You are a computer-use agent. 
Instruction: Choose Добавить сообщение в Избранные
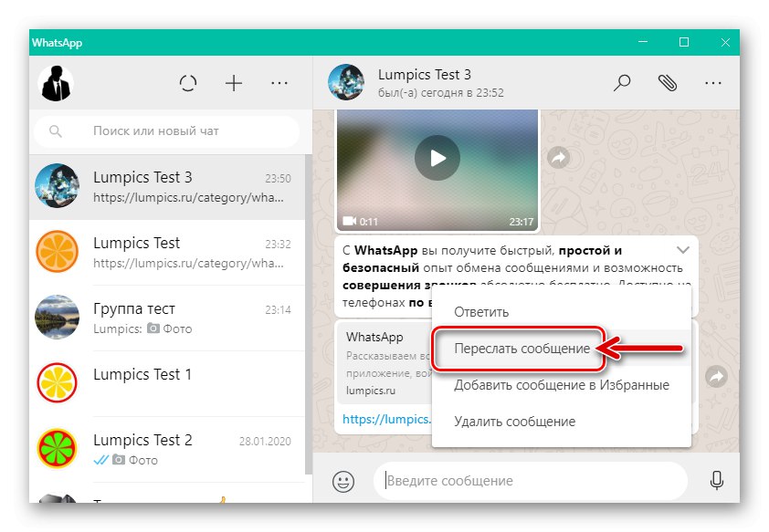[x=562, y=385]
